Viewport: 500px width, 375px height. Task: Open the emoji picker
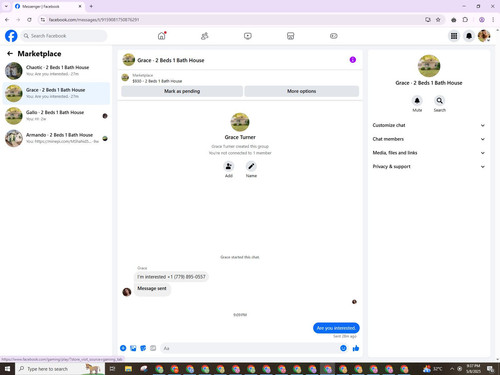point(343,348)
